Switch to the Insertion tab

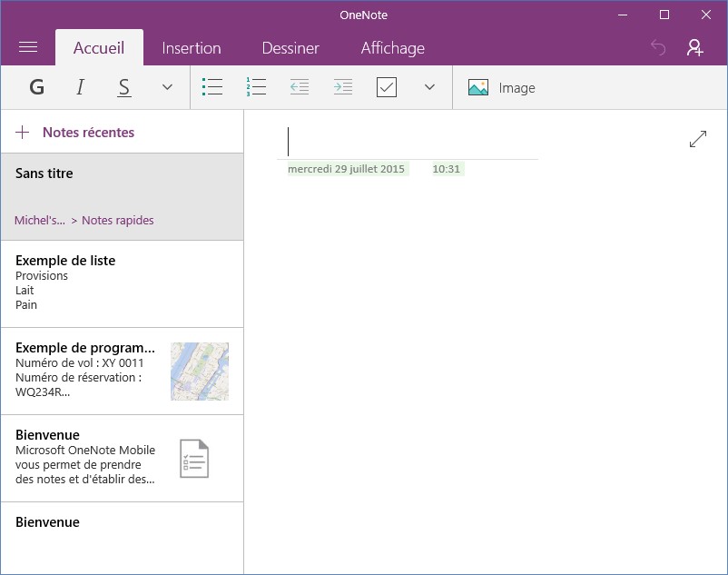[x=192, y=48]
